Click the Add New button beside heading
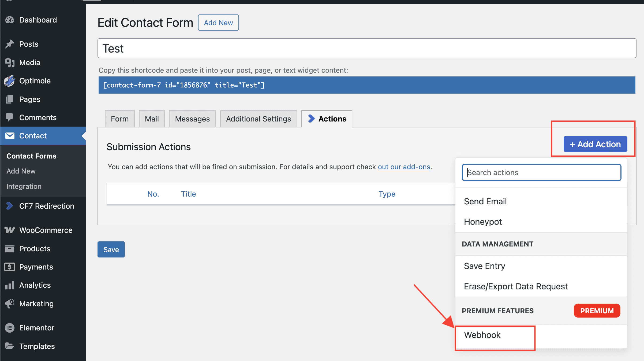644x361 pixels. [218, 23]
